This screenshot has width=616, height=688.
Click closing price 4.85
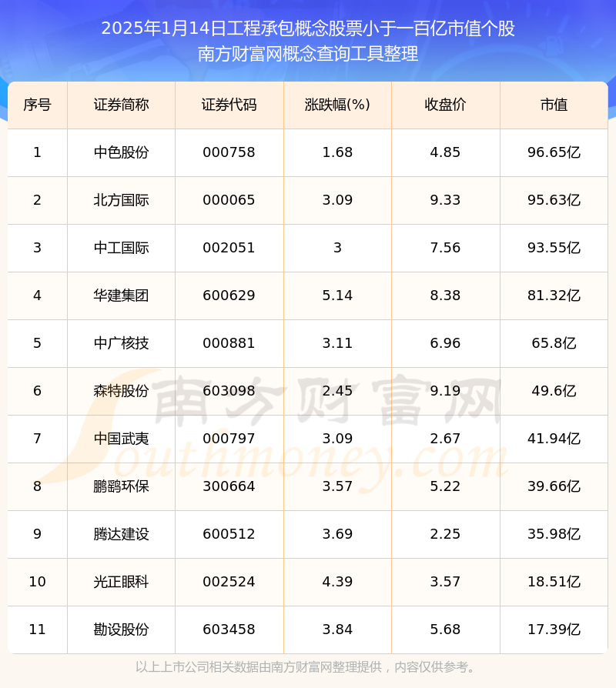coord(445,152)
